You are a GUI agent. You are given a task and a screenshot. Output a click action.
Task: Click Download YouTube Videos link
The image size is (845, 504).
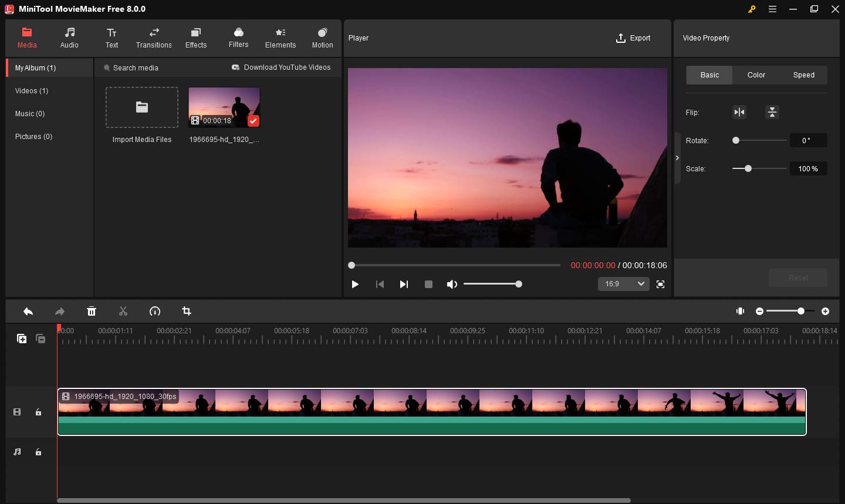point(281,67)
